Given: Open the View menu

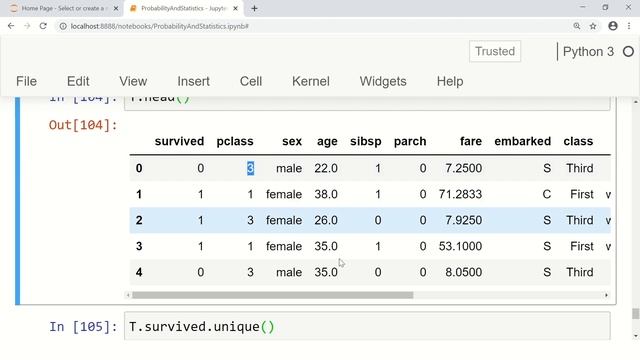Looking at the screenshot, I should coord(133,81).
